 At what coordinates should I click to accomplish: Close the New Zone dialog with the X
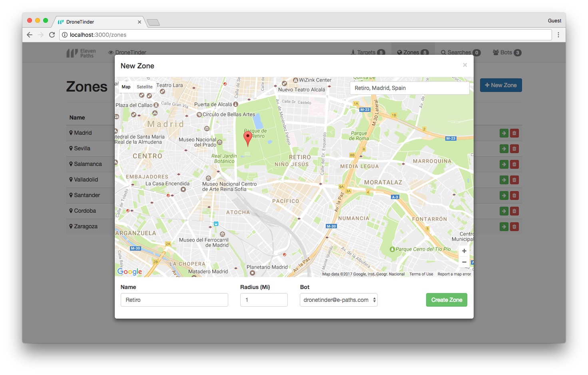pos(465,65)
